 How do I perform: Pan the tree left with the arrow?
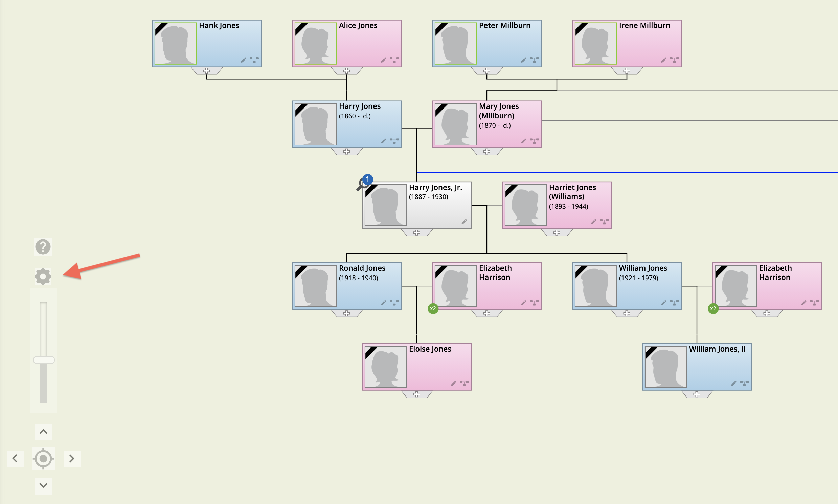[x=15, y=459]
